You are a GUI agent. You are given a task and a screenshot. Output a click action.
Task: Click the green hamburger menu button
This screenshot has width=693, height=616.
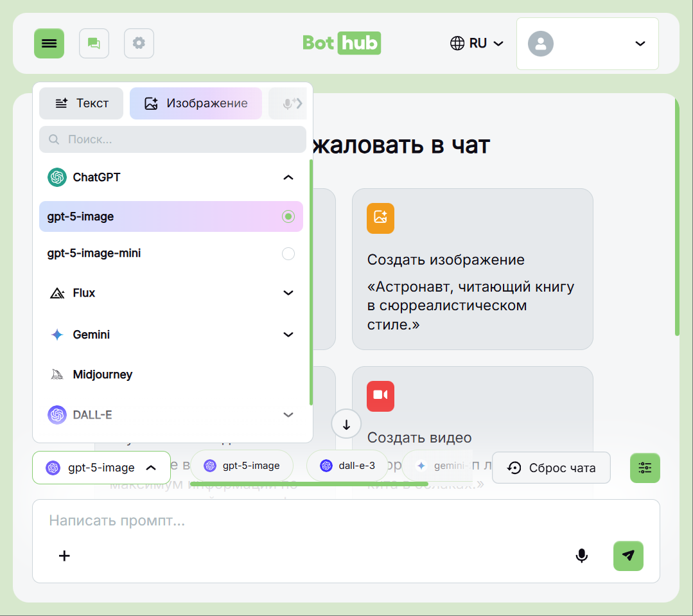click(49, 44)
